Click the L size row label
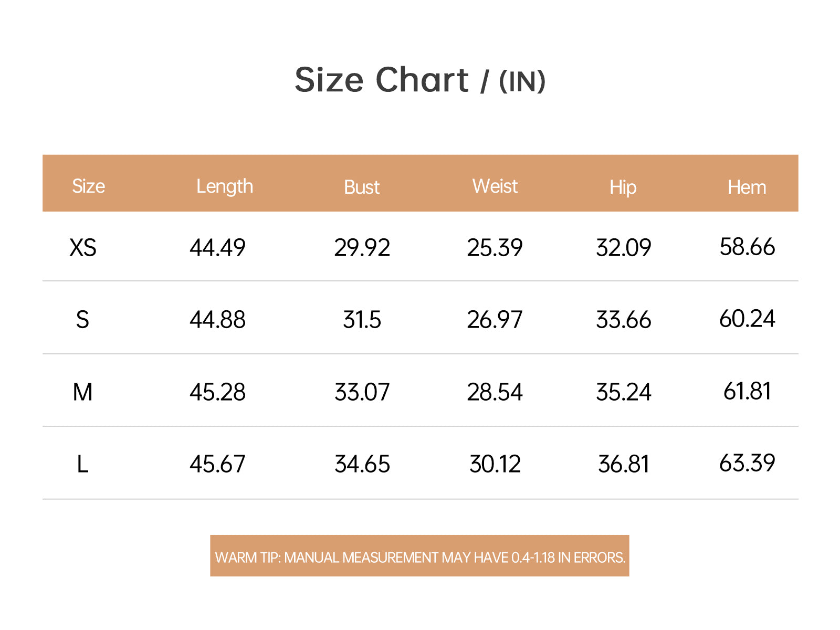 [x=82, y=464]
